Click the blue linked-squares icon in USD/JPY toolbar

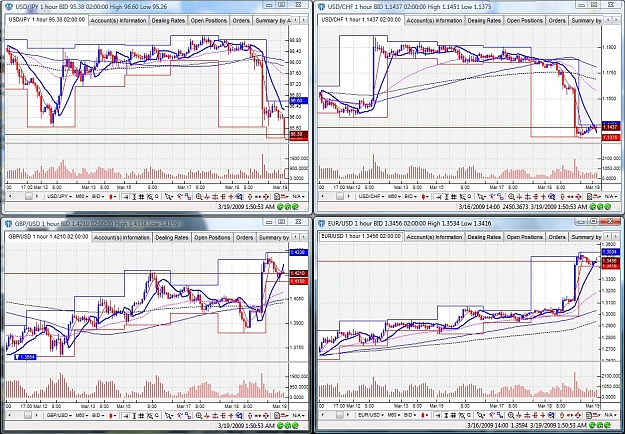click(188, 196)
